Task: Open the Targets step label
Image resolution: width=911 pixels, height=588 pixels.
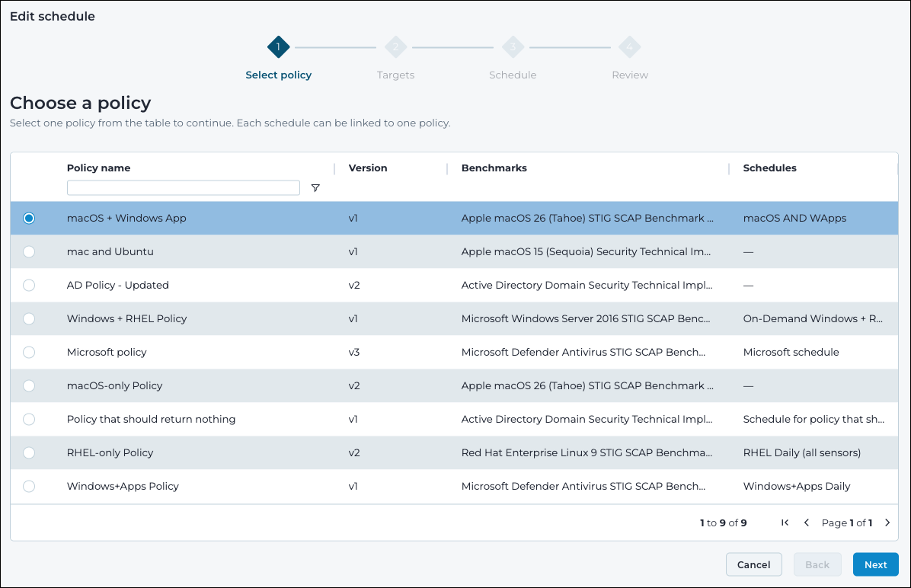Action: click(x=395, y=75)
